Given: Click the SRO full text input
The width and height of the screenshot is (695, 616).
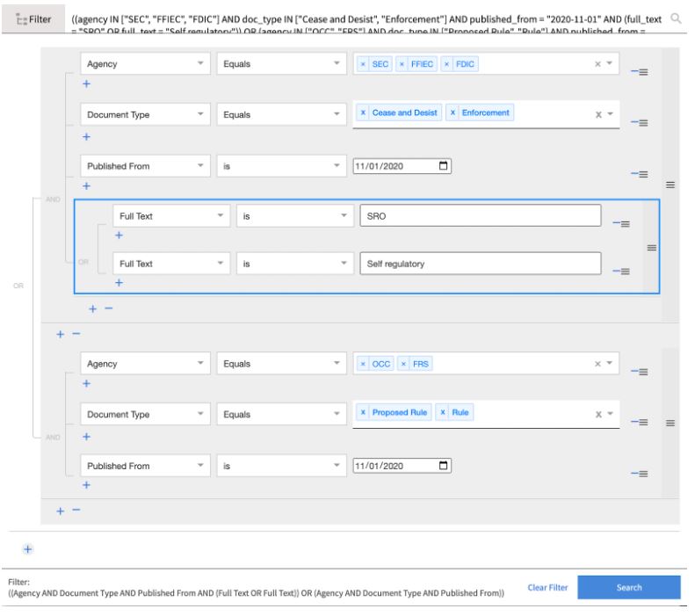Looking at the screenshot, I should pyautogui.click(x=481, y=216).
